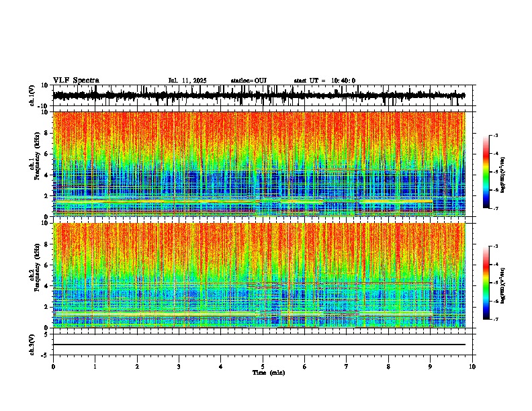This screenshot has height=411, width=532.
Task: Click the ch.3 axis upper tick label 5
Action: pyautogui.click(x=46, y=334)
